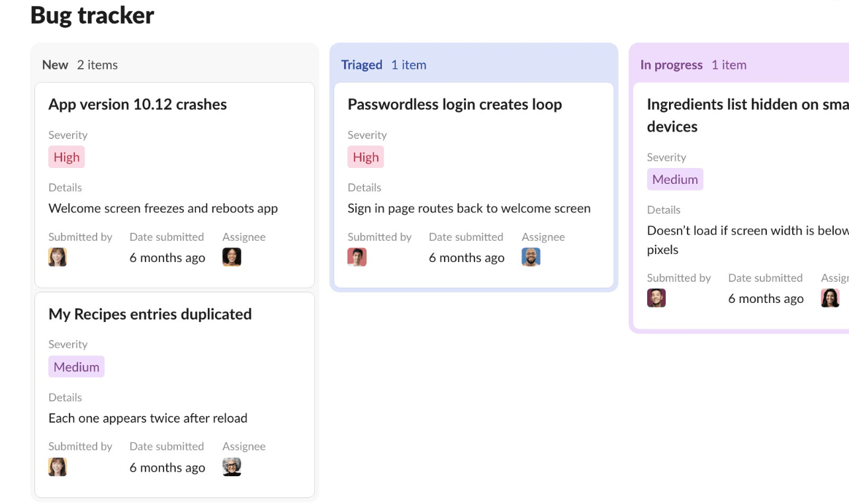849x504 pixels.
Task: Click the submitter avatar on Ingredients list card
Action: 656,298
